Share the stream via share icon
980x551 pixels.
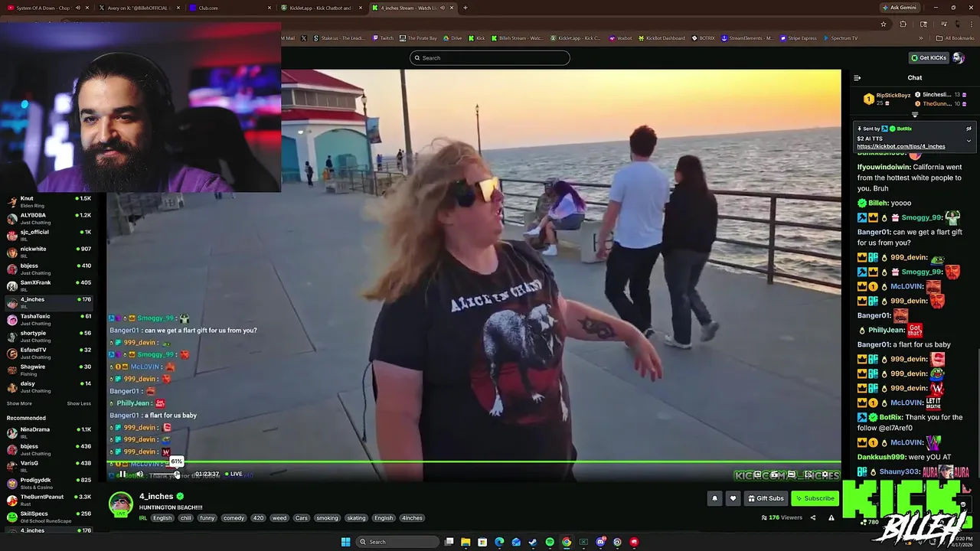point(813,518)
